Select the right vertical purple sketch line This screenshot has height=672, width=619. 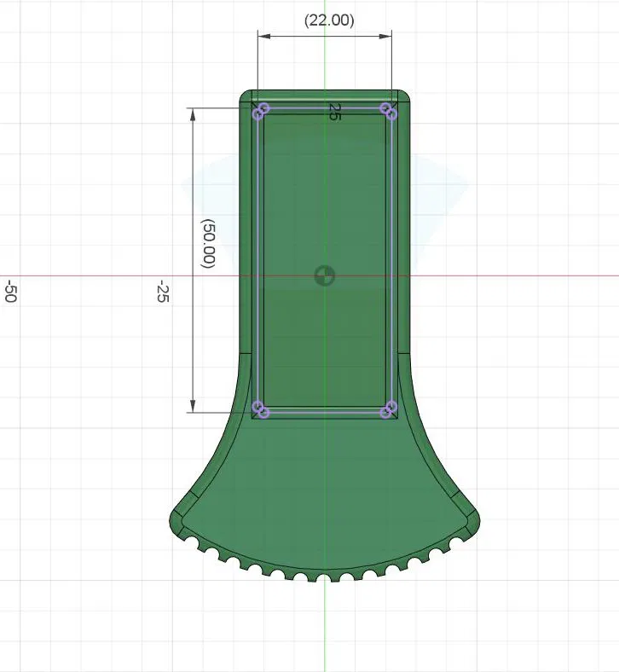391,260
